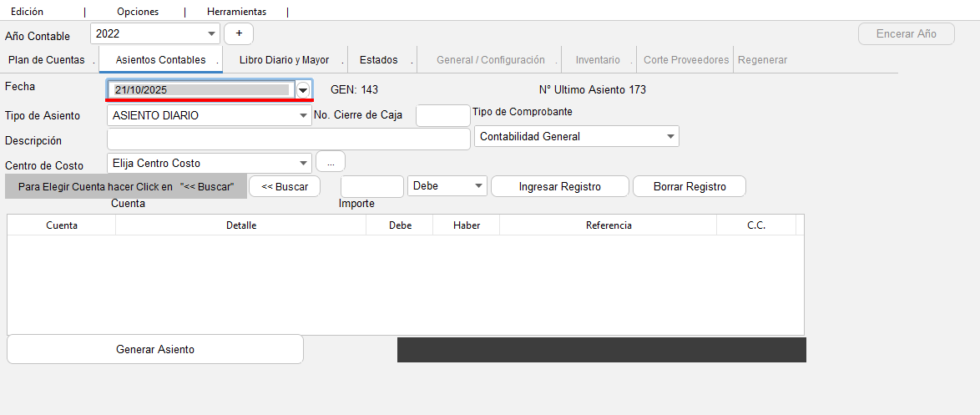Click the plus button beside Año Contable
Viewport: 980px width, 415px height.
point(239,33)
